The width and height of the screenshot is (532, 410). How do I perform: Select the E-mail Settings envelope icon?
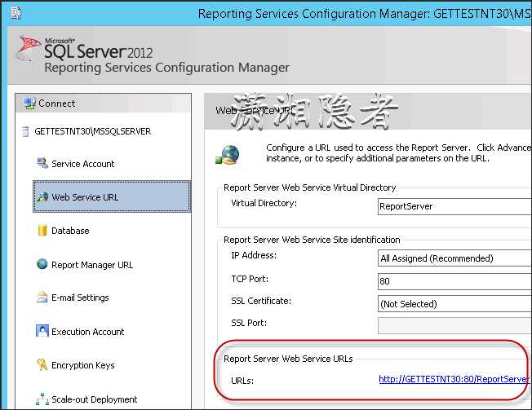coord(42,298)
